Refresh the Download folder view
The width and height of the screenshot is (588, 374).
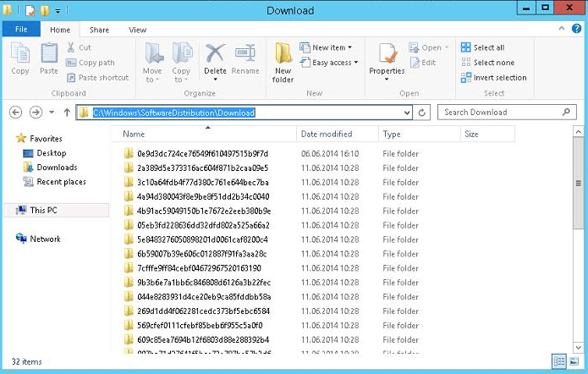point(421,113)
